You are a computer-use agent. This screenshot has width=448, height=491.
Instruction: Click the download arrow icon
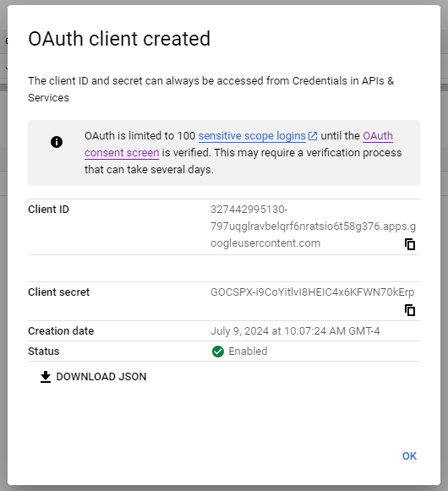pos(46,377)
